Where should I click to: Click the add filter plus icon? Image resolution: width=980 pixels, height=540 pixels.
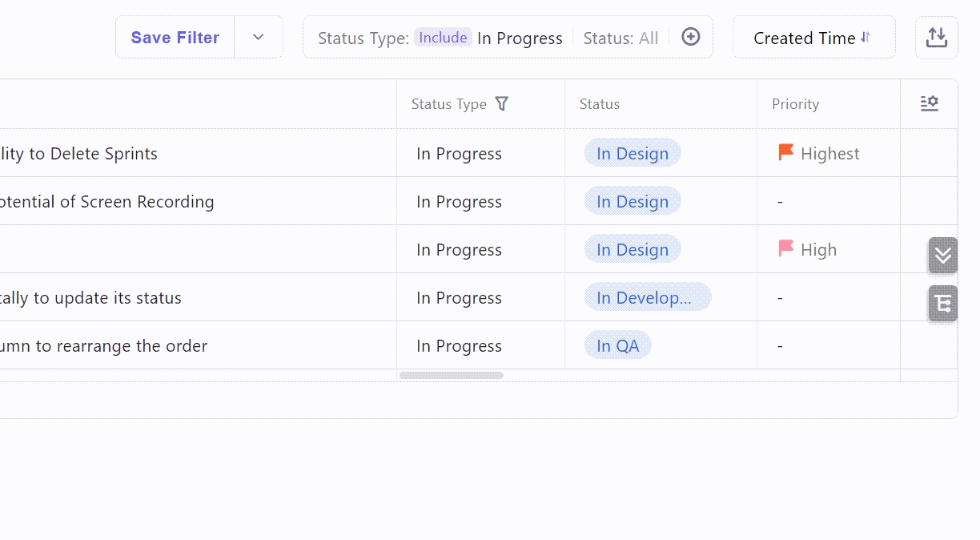[690, 37]
